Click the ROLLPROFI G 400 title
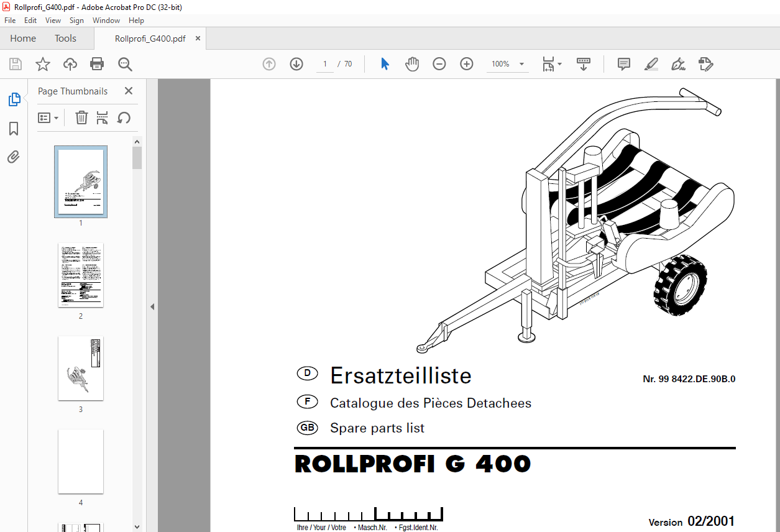 (413, 464)
